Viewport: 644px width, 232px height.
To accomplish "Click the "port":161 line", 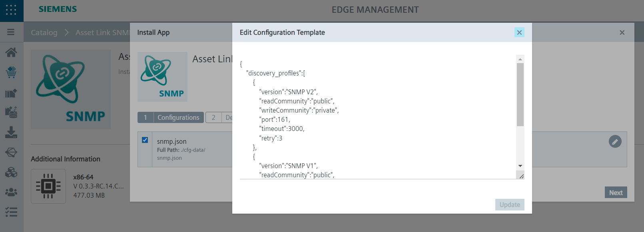I will pyautogui.click(x=275, y=119).
